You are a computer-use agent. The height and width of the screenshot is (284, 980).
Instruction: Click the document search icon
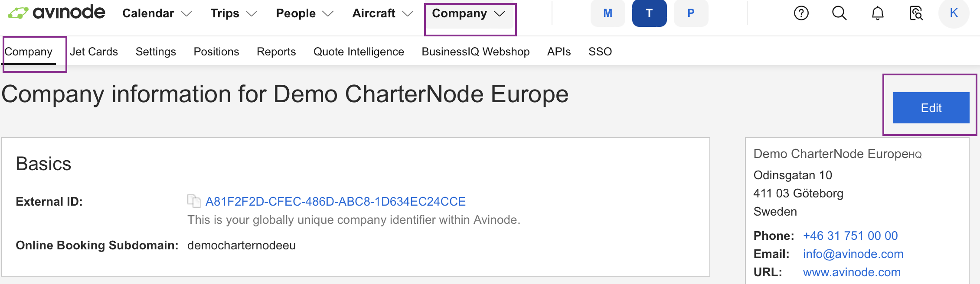915,13
